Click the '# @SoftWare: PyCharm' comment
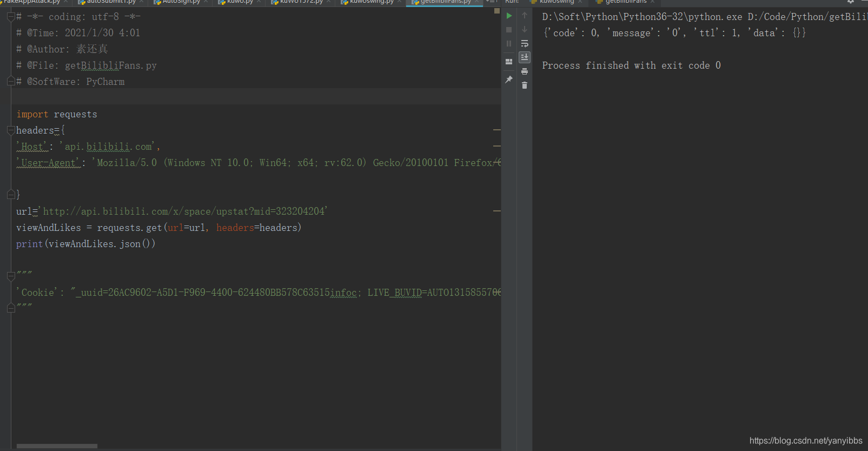The width and height of the screenshot is (868, 451). point(70,82)
